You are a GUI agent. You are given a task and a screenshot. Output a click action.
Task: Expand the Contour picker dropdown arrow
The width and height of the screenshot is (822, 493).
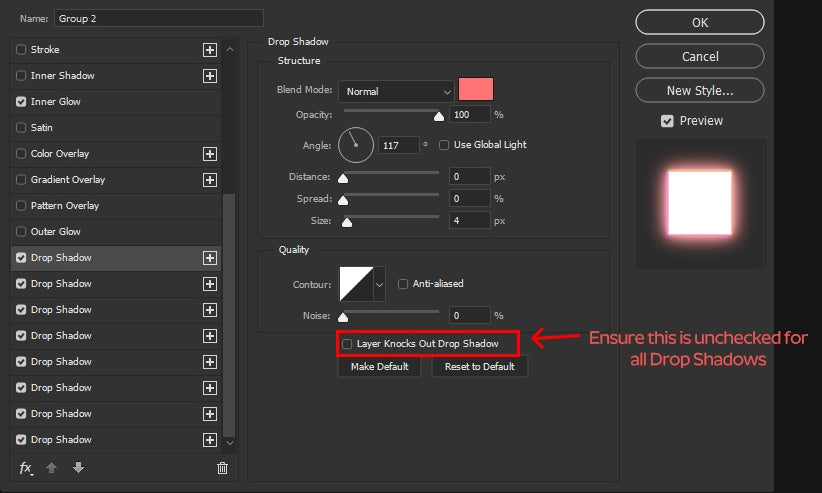(380, 284)
